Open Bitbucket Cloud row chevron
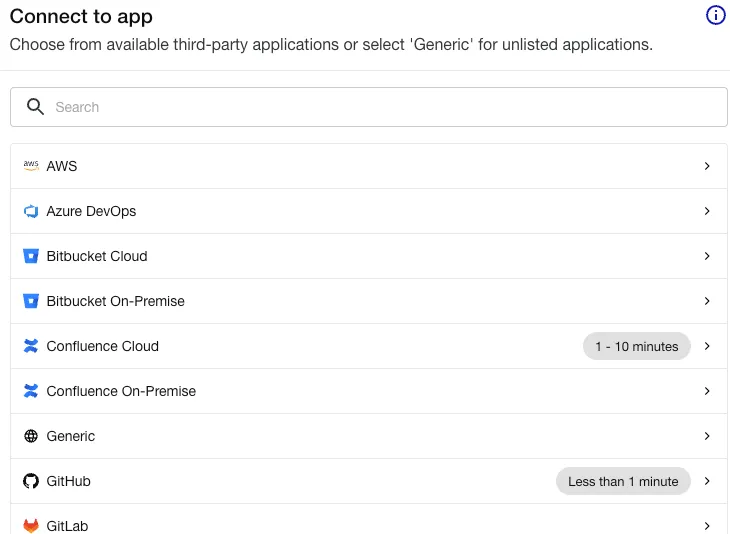 707,256
